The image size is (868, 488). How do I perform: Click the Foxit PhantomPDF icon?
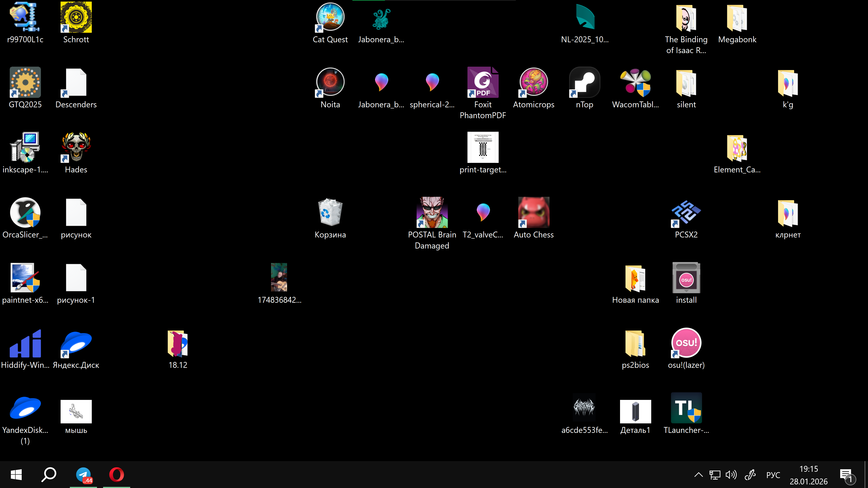point(483,82)
